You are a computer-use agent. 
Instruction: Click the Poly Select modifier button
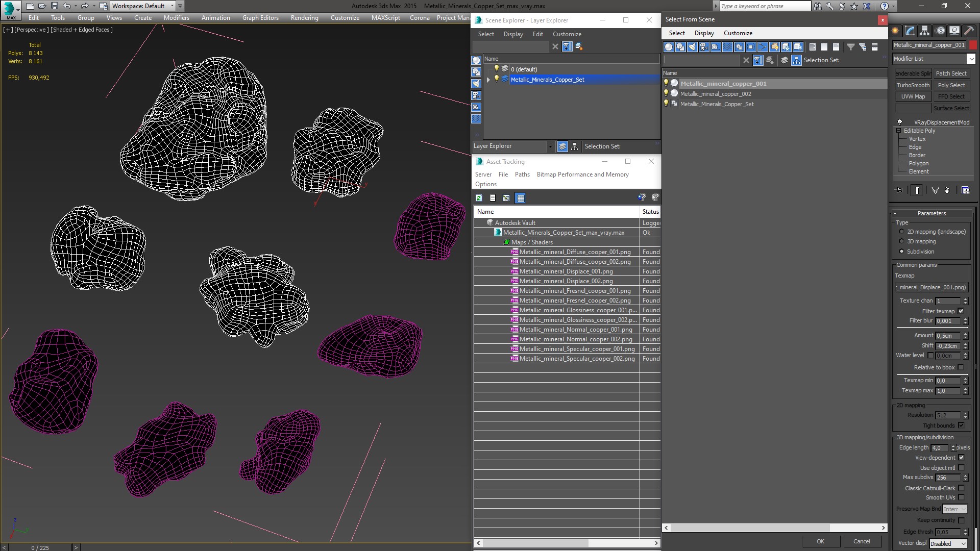point(951,85)
